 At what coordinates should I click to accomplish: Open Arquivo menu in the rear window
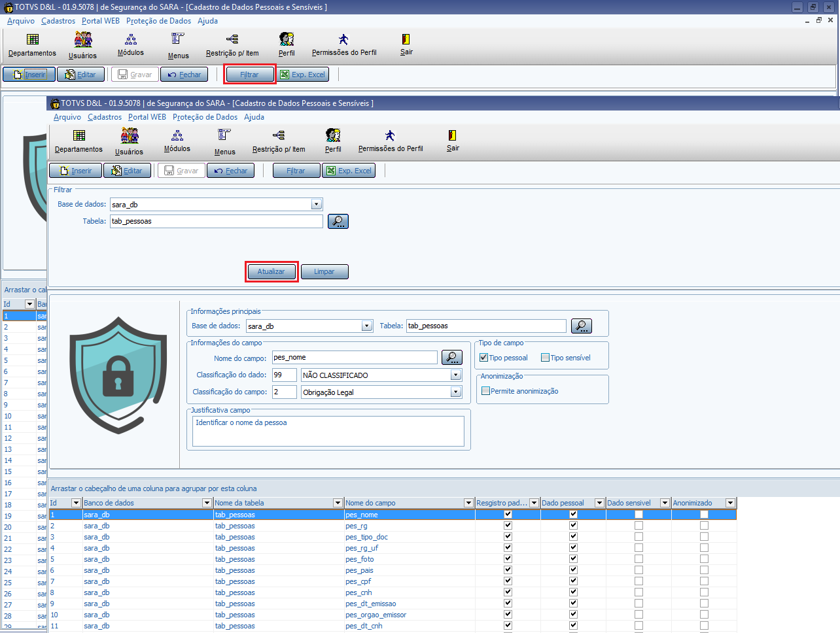[x=21, y=21]
